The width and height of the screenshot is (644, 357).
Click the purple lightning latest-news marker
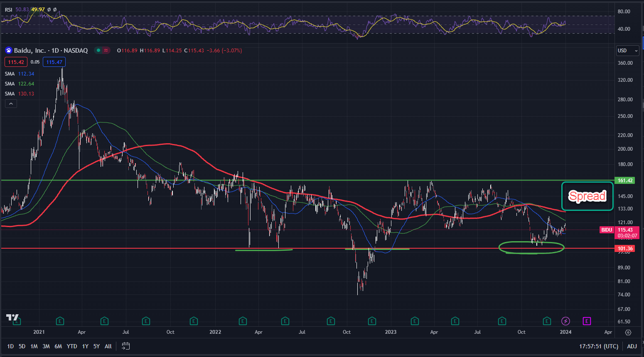(x=565, y=321)
